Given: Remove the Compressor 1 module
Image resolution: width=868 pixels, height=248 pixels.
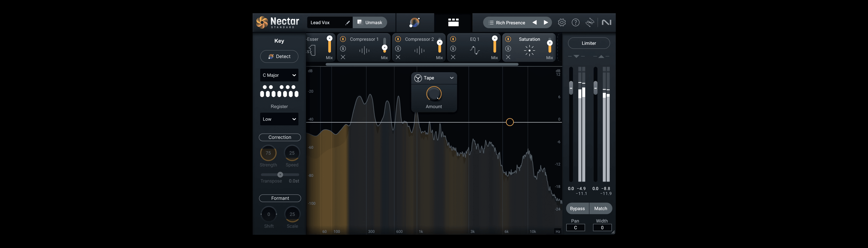Looking at the screenshot, I should (343, 57).
